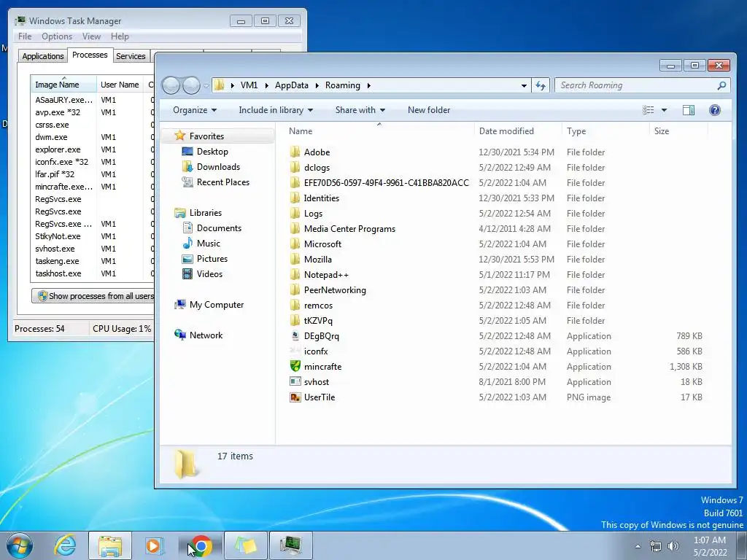Click the refresh button beside address bar
Viewport: 747px width, 560px height.
coord(541,85)
